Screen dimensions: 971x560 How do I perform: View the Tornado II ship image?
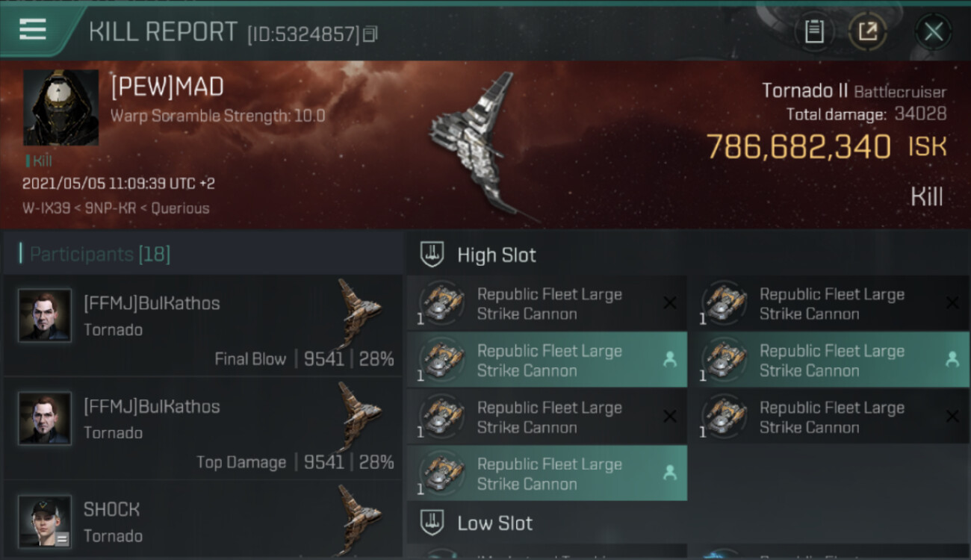coord(478,146)
